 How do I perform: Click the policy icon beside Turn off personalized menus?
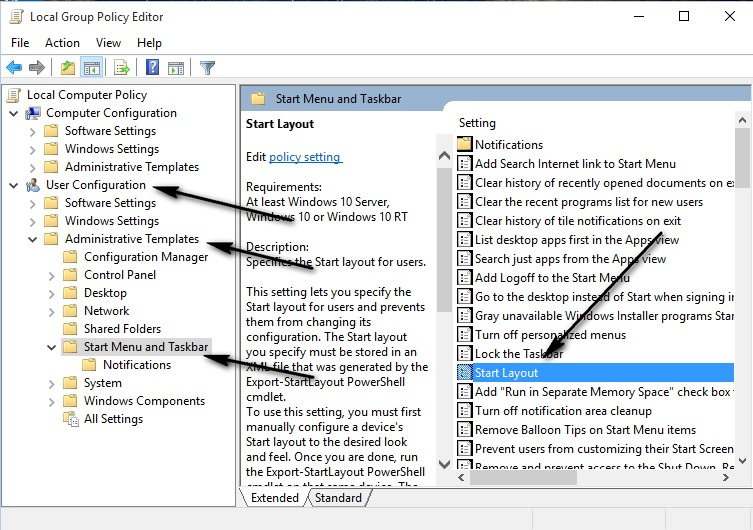(x=464, y=335)
